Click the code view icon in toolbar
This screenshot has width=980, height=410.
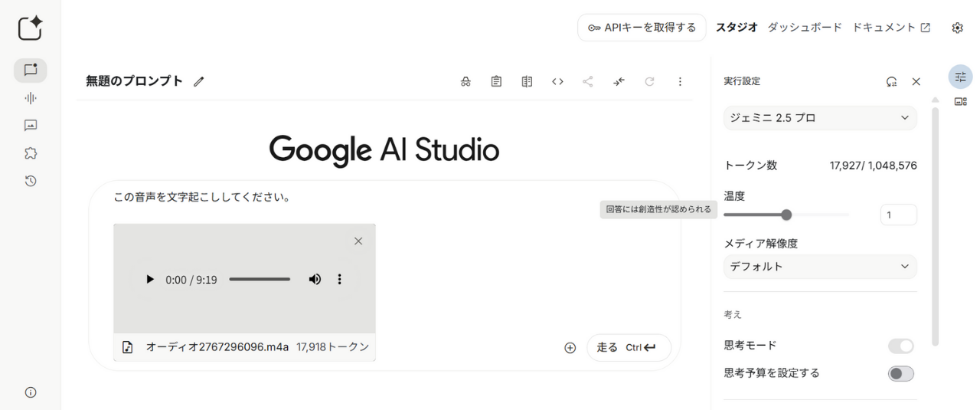pos(557,81)
